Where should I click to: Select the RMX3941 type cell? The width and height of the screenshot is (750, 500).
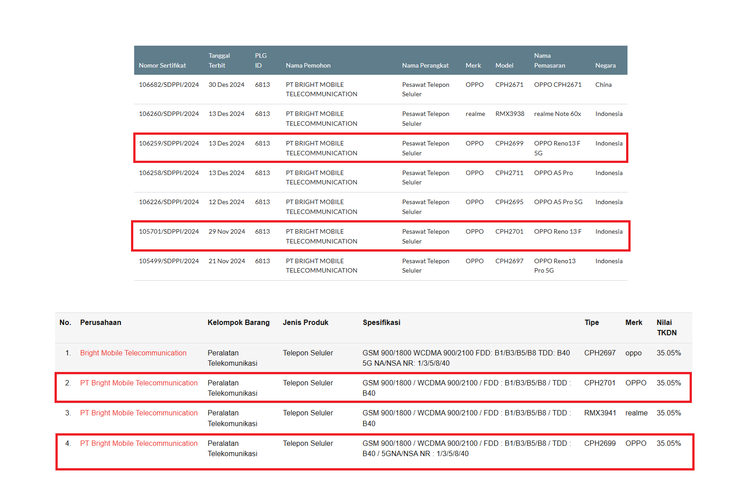(x=601, y=412)
